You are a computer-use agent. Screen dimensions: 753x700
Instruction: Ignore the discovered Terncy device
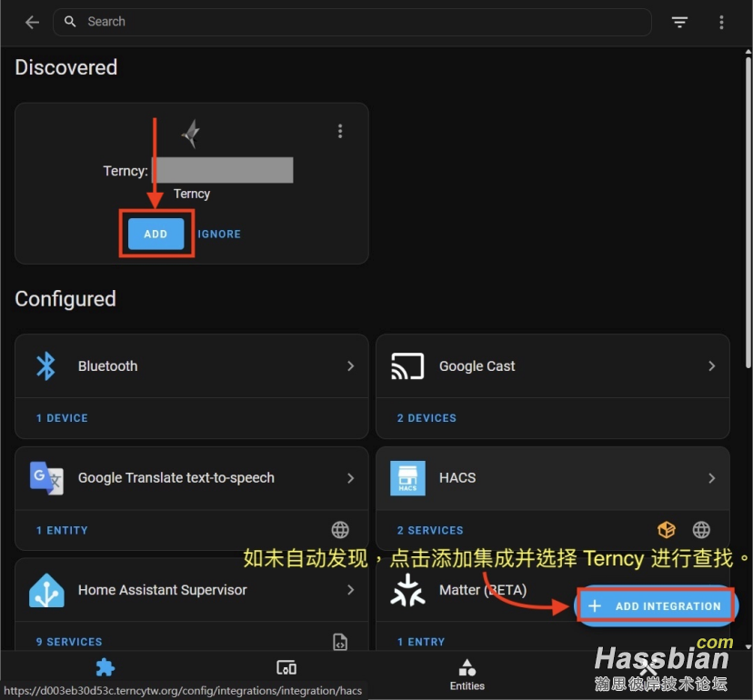219,234
